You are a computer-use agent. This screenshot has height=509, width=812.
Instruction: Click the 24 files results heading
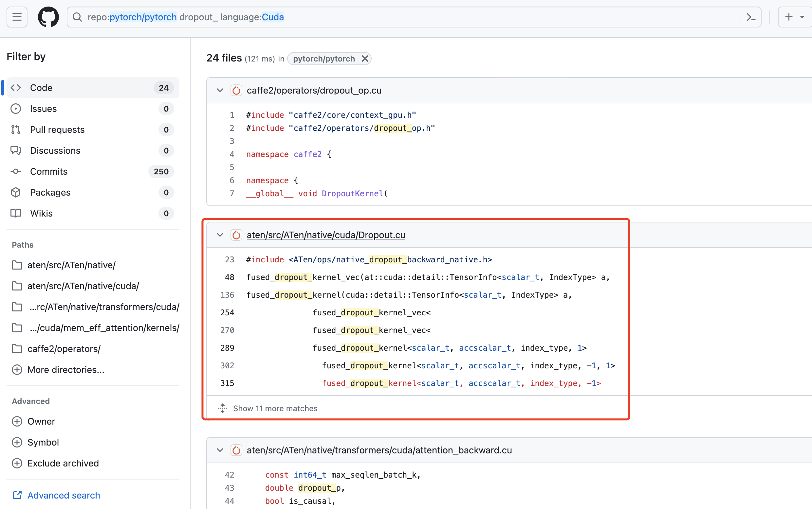[224, 58]
